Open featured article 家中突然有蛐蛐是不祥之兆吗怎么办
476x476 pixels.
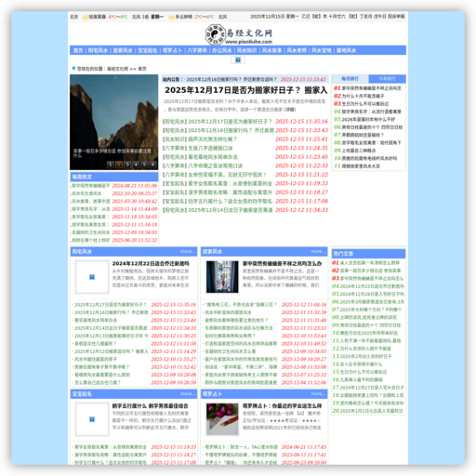pos(282,263)
